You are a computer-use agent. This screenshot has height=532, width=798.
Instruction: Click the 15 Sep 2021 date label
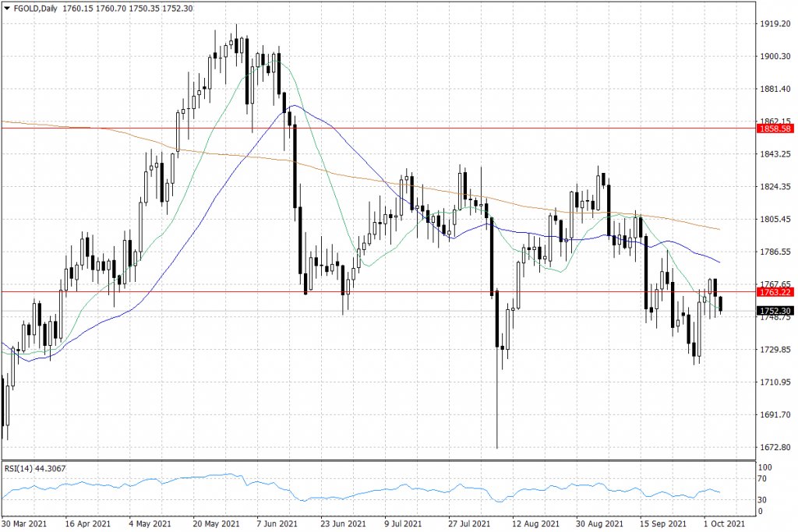tap(663, 523)
